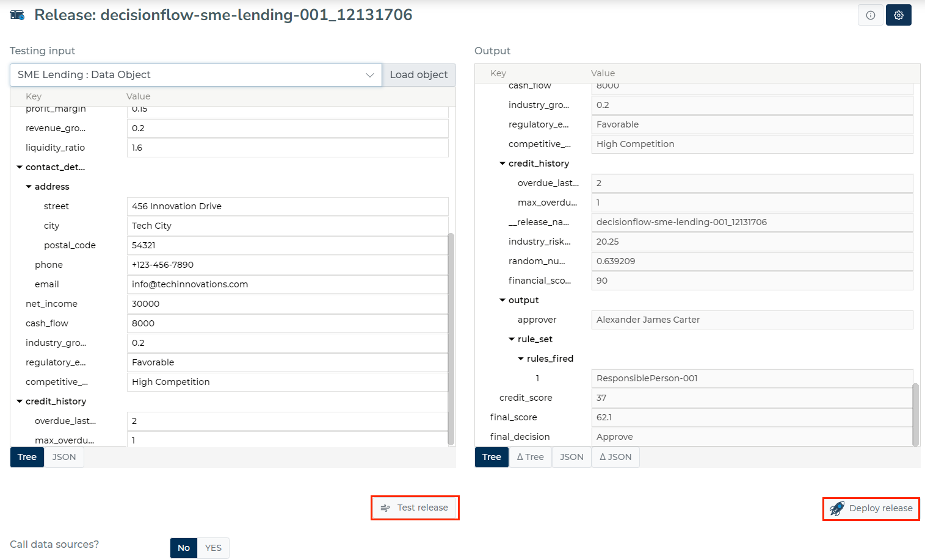
Task: Click the rocket icon on Deploy release
Action: (x=837, y=508)
